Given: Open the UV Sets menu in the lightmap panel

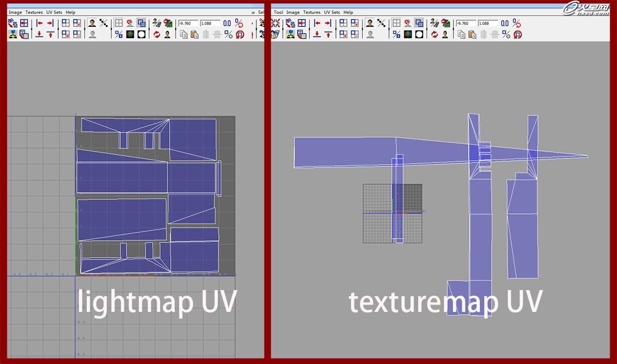Looking at the screenshot, I should coord(54,12).
